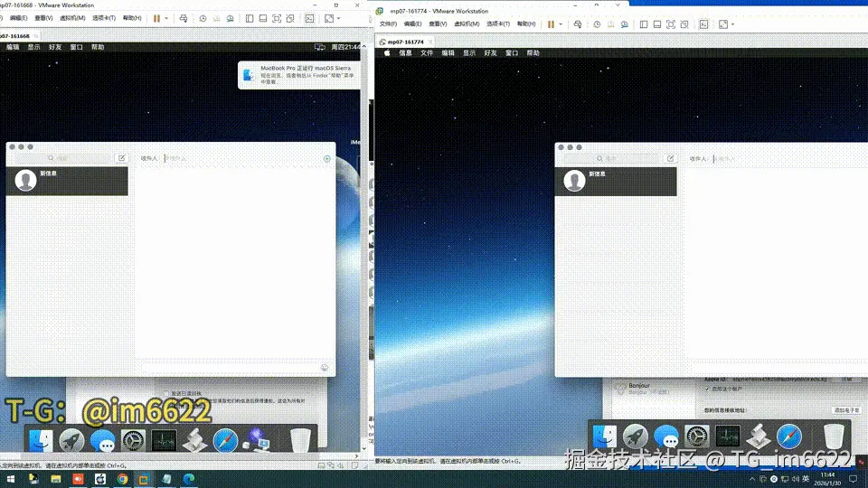Dismiss the MacBook Pro macOS Sierra notification
Image resolution: width=868 pixels, height=488 pixels.
pos(299,75)
